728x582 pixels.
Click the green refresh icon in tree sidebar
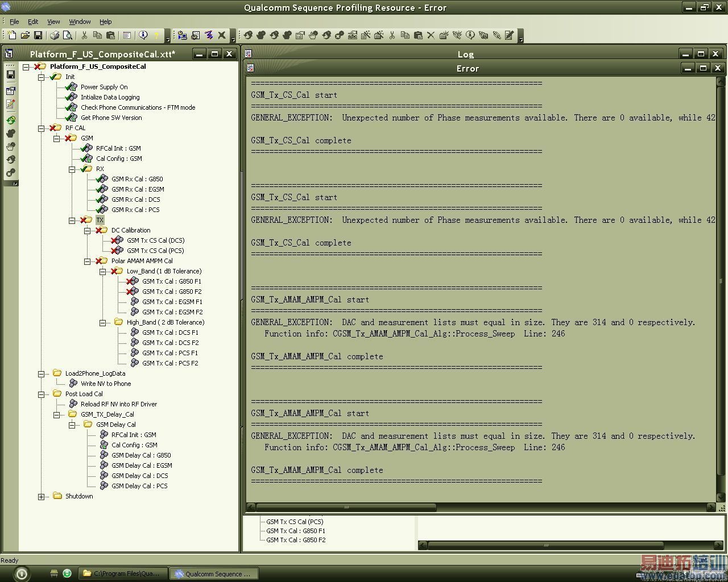[x=11, y=120]
